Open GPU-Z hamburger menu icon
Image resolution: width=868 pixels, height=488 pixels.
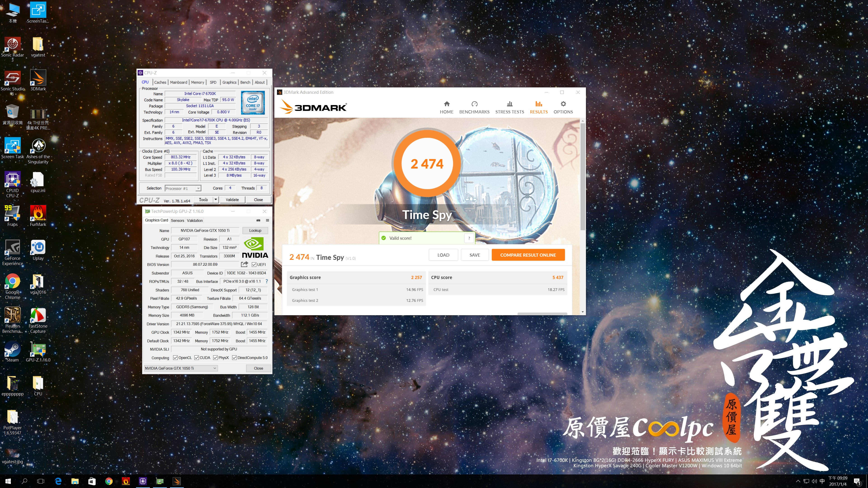pos(268,220)
